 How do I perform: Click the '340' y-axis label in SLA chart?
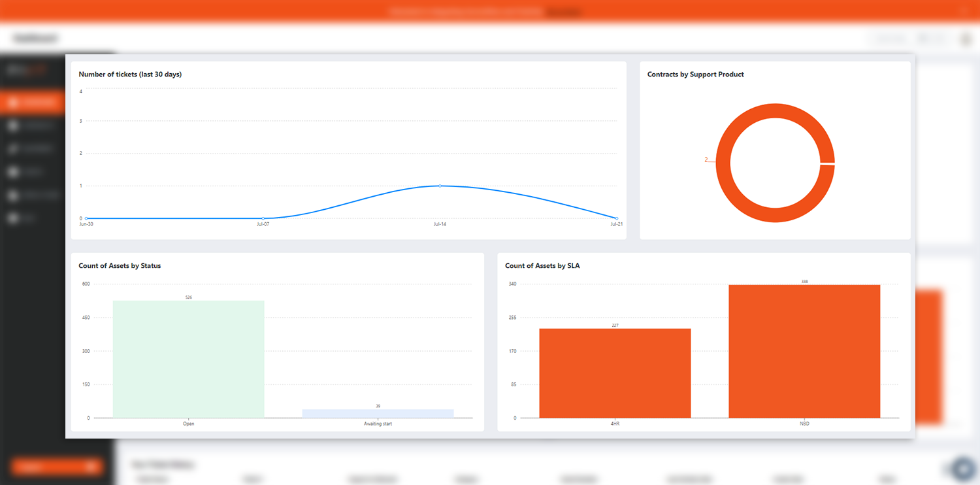[x=512, y=284]
